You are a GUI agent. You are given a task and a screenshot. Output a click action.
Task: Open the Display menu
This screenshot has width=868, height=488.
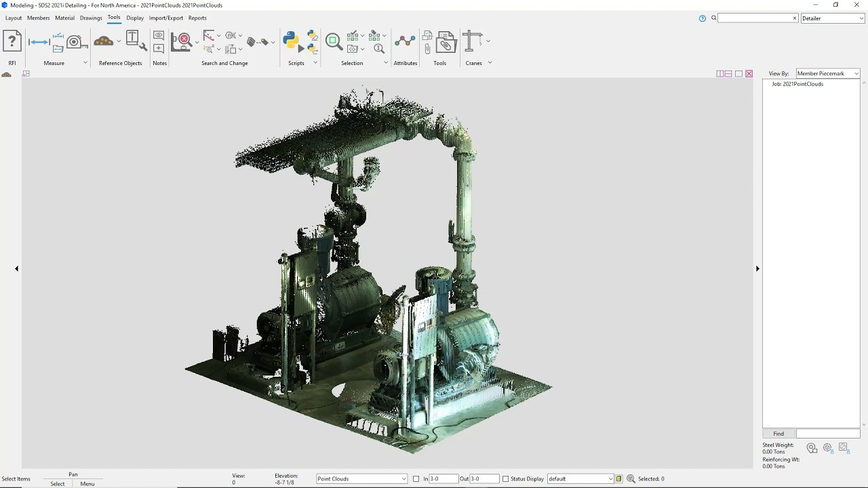point(135,18)
